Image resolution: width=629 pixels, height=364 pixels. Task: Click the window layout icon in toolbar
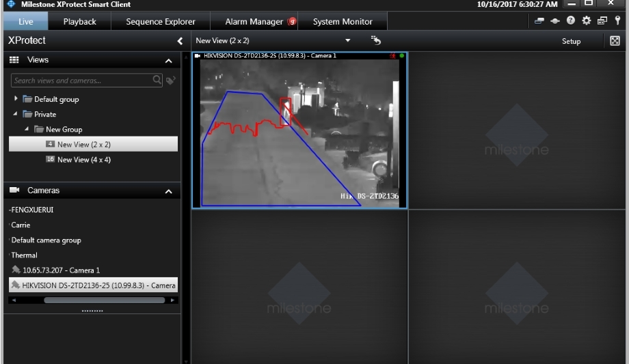(x=602, y=21)
